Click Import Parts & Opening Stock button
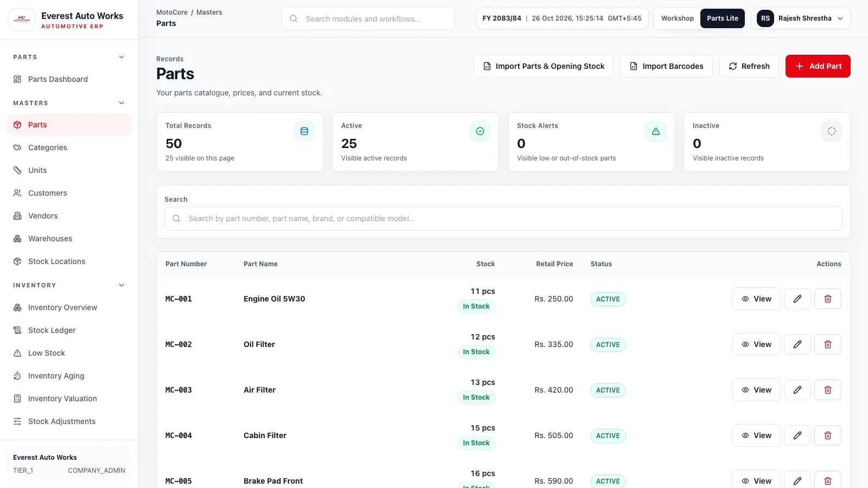This screenshot has width=868, height=488. [x=544, y=66]
